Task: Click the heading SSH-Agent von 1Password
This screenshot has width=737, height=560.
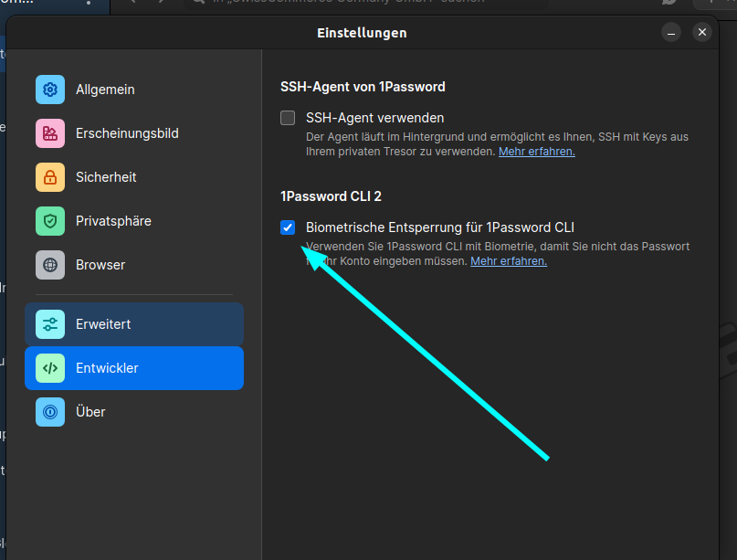Action: pos(363,87)
